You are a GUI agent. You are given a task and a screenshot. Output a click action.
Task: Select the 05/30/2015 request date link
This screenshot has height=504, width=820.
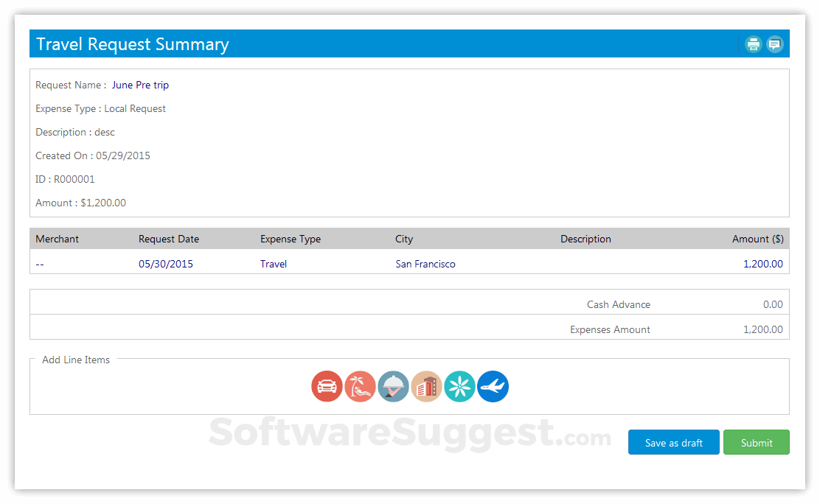166,264
